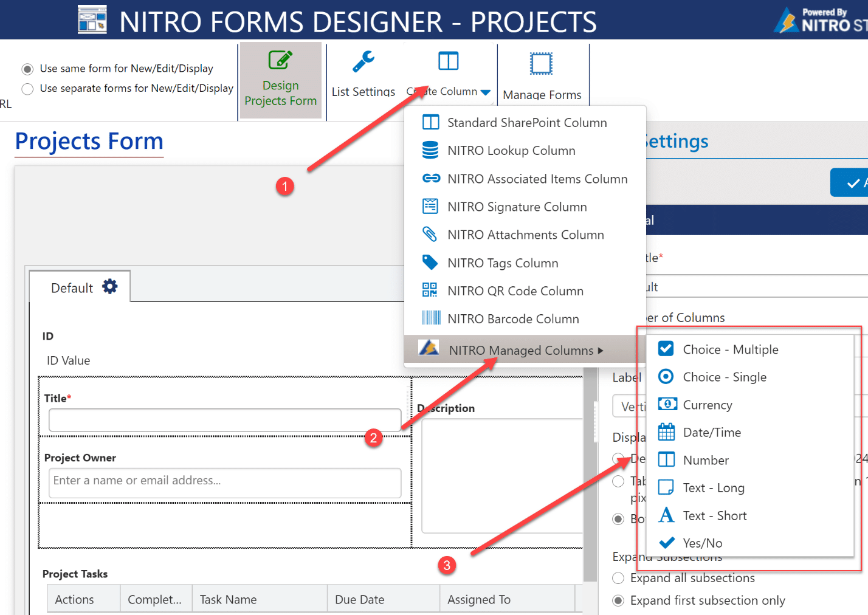Click the Title text input field
Screen dimensions: 868x615
(x=225, y=420)
